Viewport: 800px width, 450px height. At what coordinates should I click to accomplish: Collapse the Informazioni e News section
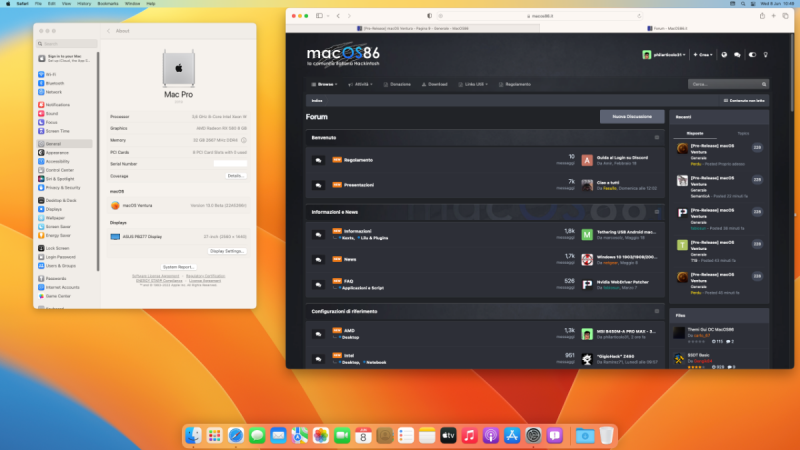[x=657, y=212]
